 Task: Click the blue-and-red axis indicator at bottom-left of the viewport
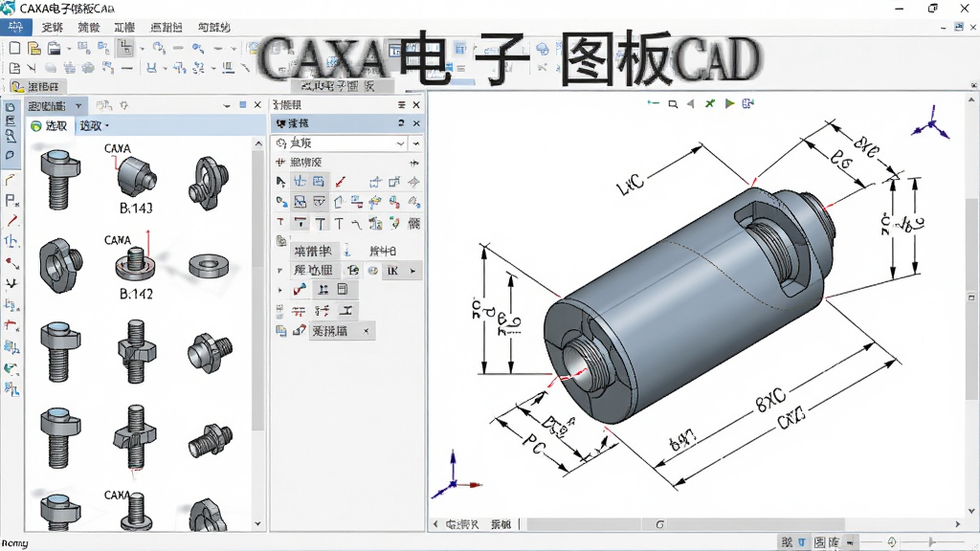click(456, 476)
